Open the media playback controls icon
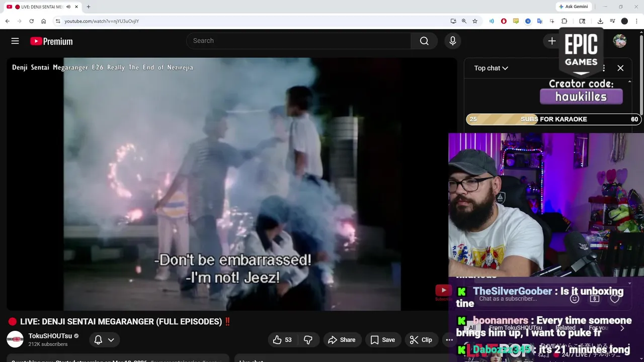 click(612, 21)
